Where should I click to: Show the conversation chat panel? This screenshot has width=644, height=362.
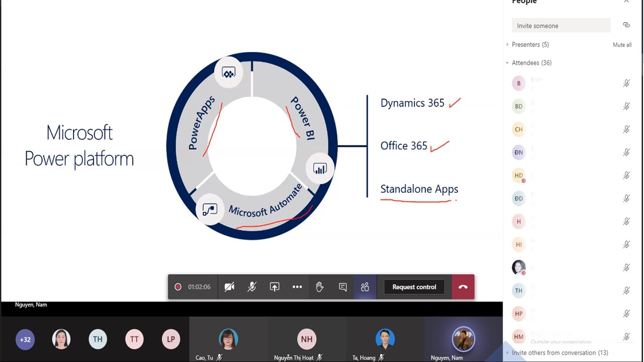coord(343,287)
